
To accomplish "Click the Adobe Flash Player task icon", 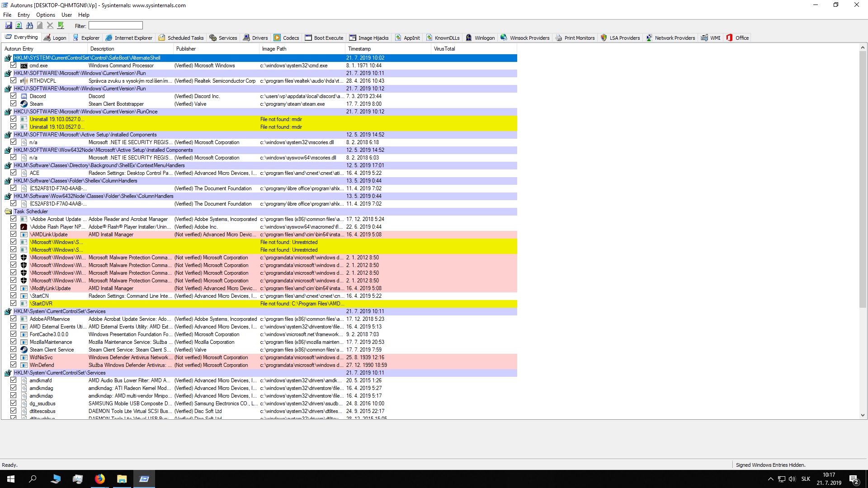I will tap(24, 227).
